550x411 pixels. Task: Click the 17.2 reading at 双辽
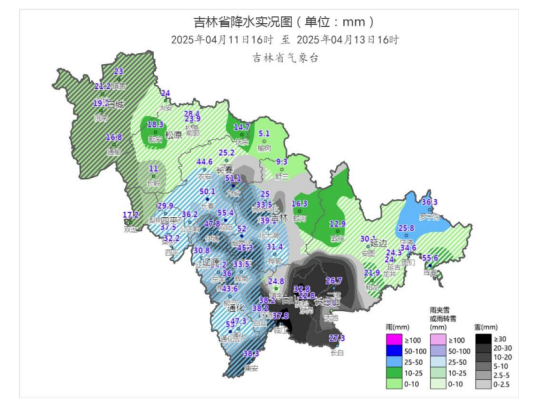(130, 215)
